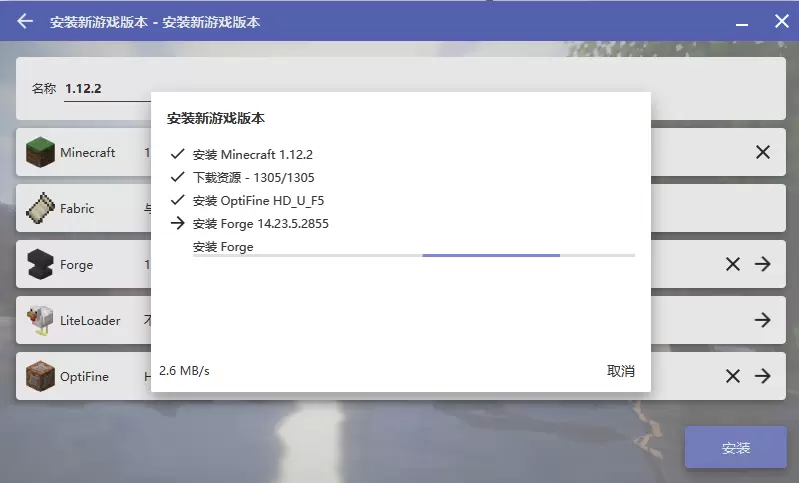Open Forge version list arrow
The height and width of the screenshot is (483, 799).
(762, 264)
